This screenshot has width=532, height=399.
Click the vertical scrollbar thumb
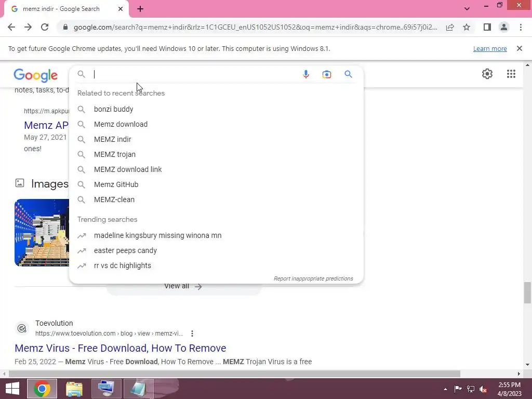527,292
